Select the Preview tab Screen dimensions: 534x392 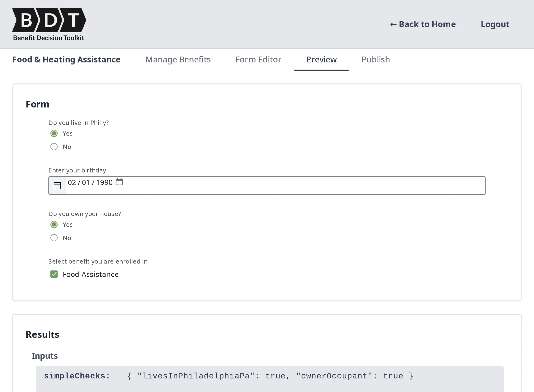tap(321, 59)
